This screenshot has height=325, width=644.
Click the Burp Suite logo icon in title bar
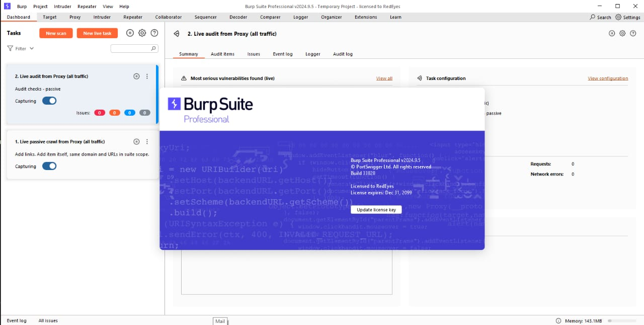click(x=7, y=6)
